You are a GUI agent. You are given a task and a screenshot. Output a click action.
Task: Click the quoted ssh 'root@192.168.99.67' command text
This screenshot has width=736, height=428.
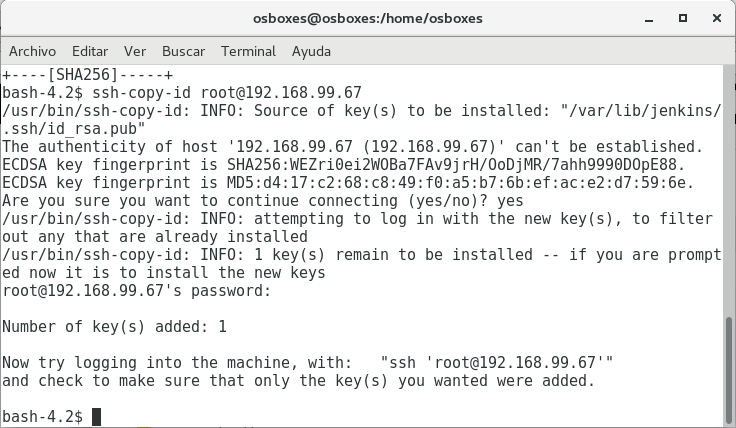pyautogui.click(x=497, y=362)
